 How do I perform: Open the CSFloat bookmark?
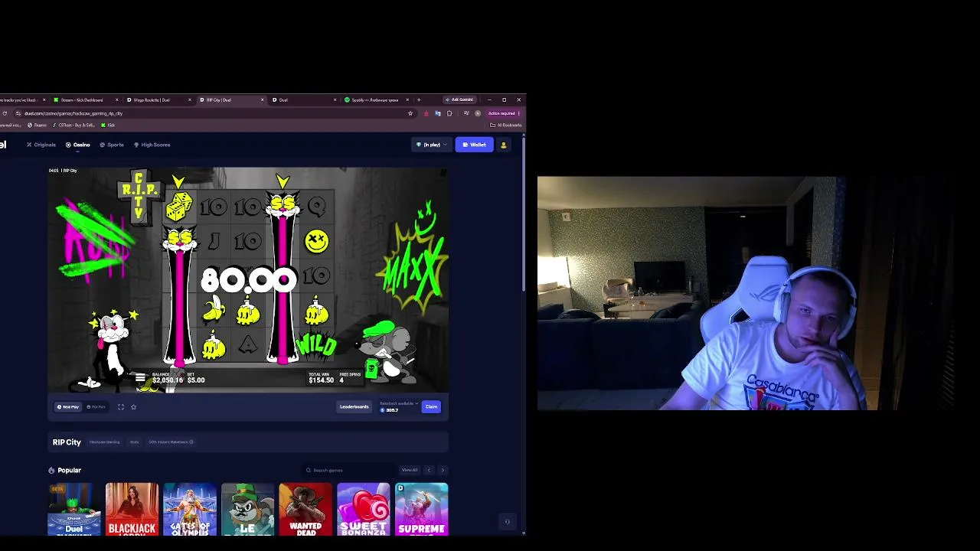pos(73,125)
